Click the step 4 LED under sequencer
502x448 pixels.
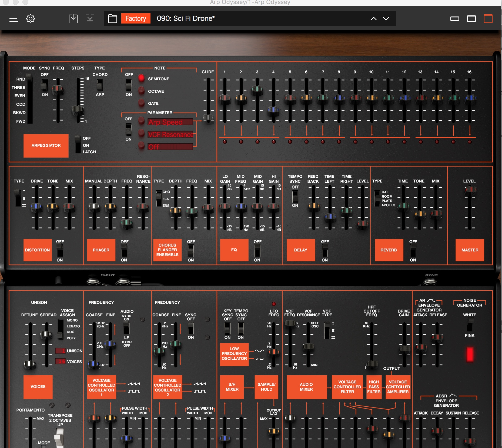coord(274,142)
